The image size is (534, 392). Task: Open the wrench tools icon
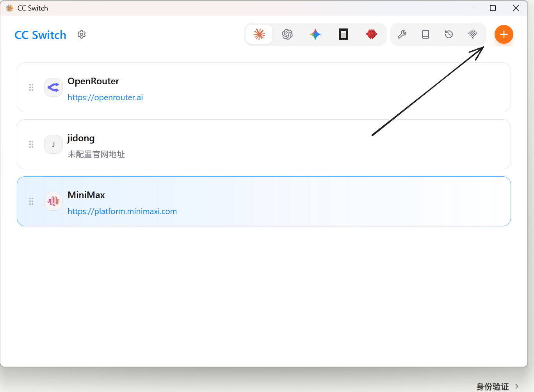(402, 34)
